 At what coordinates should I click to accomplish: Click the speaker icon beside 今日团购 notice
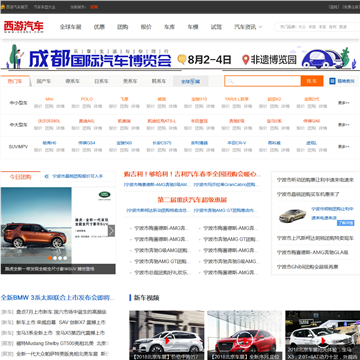point(47,176)
